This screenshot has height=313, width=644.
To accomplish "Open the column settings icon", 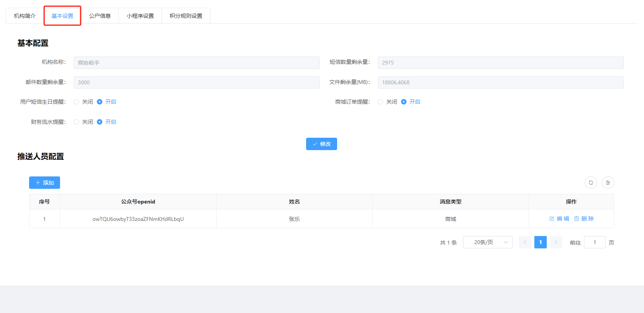I will [608, 183].
